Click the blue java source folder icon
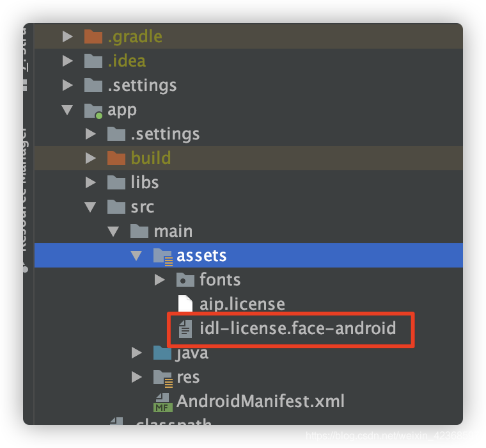Image resolution: width=486 pixels, height=448 pixels. [162, 353]
